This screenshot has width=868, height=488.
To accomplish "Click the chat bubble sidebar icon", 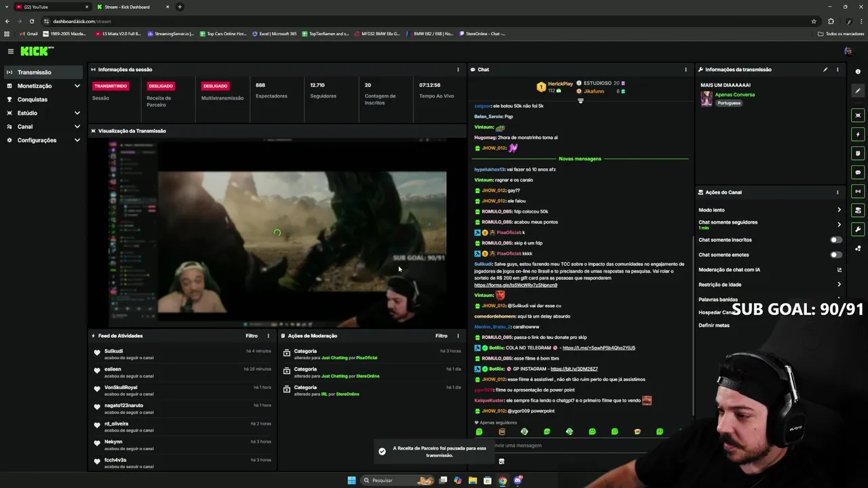I will pos(858,172).
